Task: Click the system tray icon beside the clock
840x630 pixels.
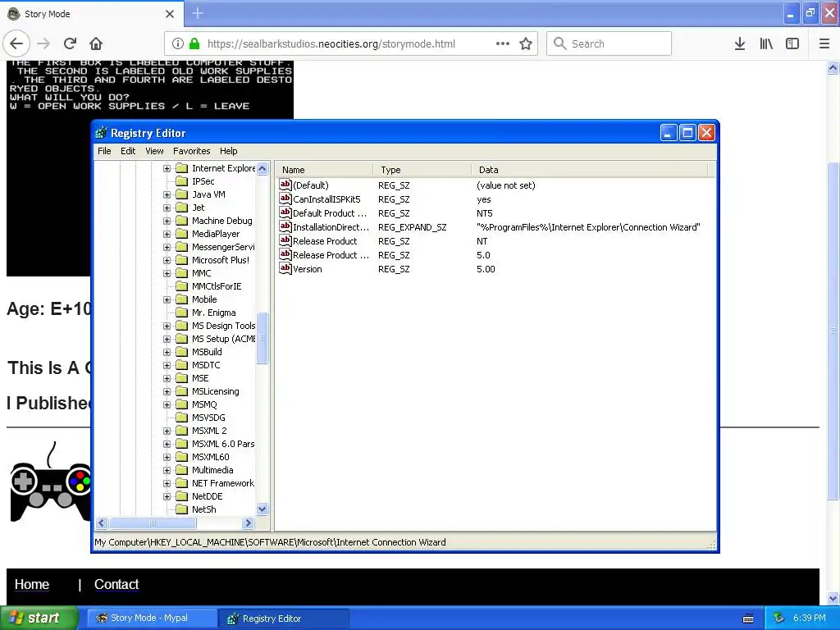Action: [779, 618]
